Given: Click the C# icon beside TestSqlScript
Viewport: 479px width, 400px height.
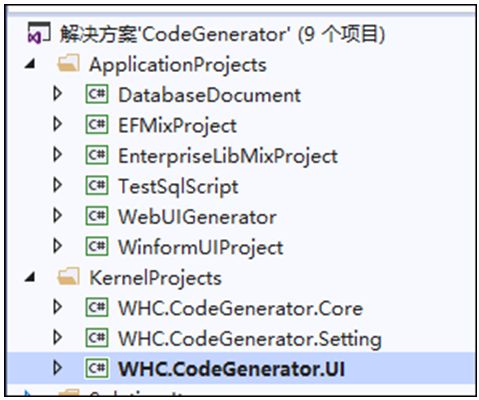Looking at the screenshot, I should [x=97, y=185].
